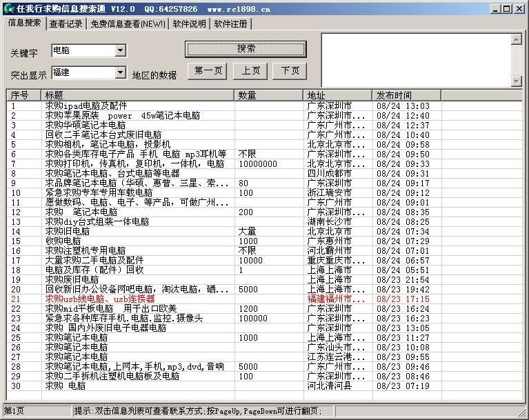Open 免费信息查看(NEW!) tab
This screenshot has width=529, height=420.
point(128,24)
